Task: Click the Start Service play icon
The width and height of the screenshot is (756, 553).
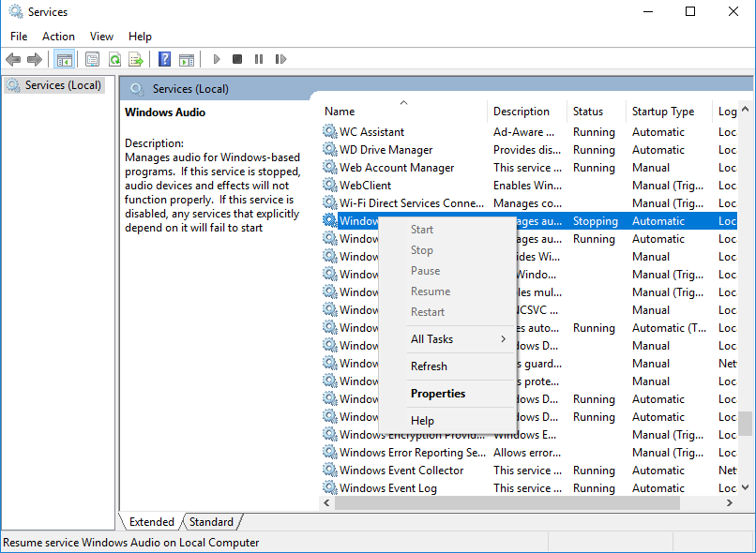Action: (217, 59)
